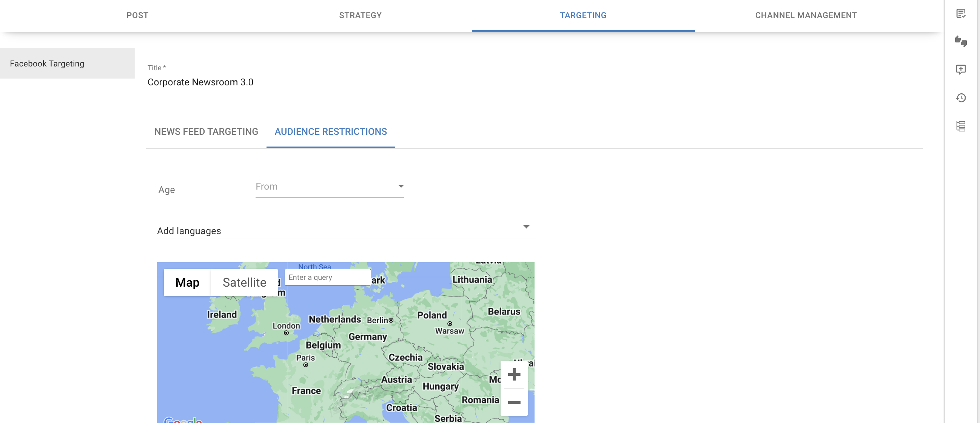Viewport: 980px width, 423px height.
Task: Open the Age From dropdown
Action: (x=329, y=187)
